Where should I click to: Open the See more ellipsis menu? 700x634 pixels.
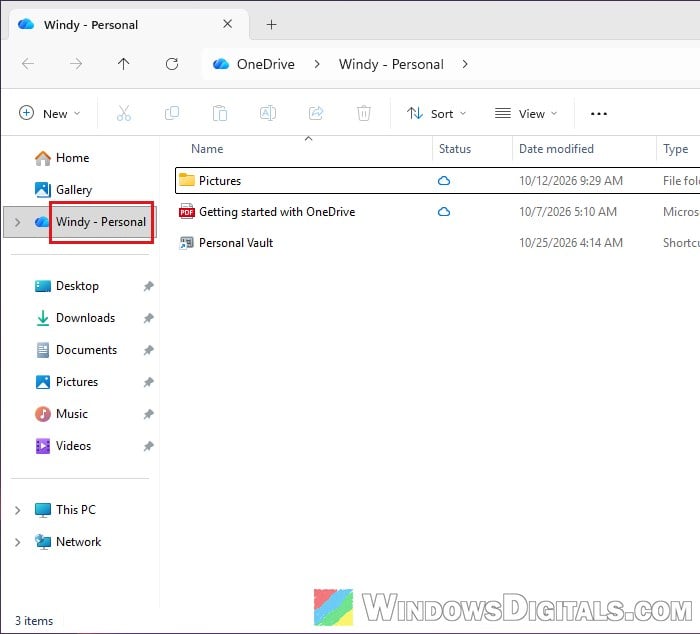point(599,114)
